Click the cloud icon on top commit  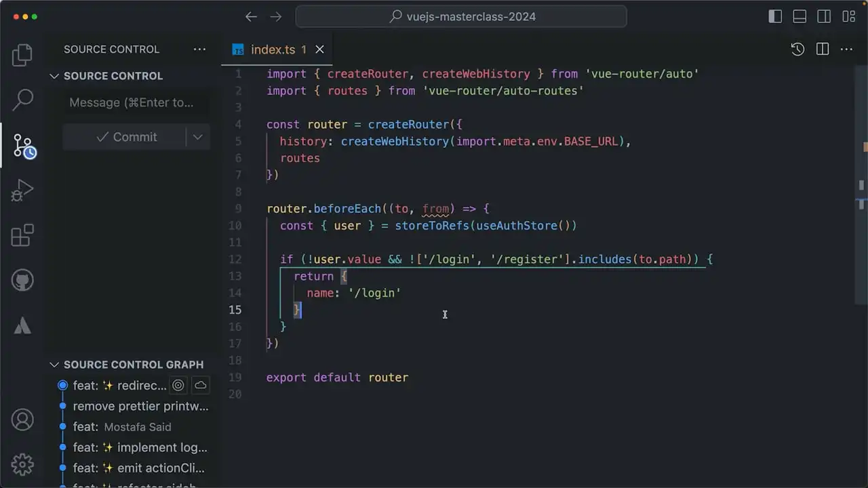click(201, 386)
